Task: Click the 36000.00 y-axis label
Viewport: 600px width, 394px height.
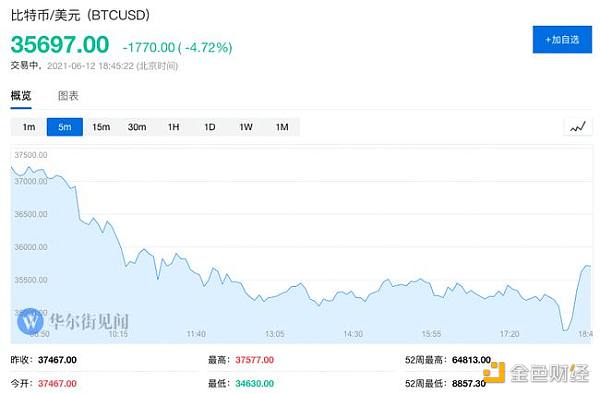Action: pos(31,247)
